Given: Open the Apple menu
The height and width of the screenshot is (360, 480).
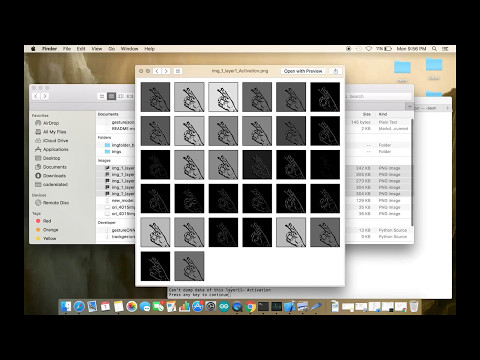Looking at the screenshot, I should pos(33,49).
